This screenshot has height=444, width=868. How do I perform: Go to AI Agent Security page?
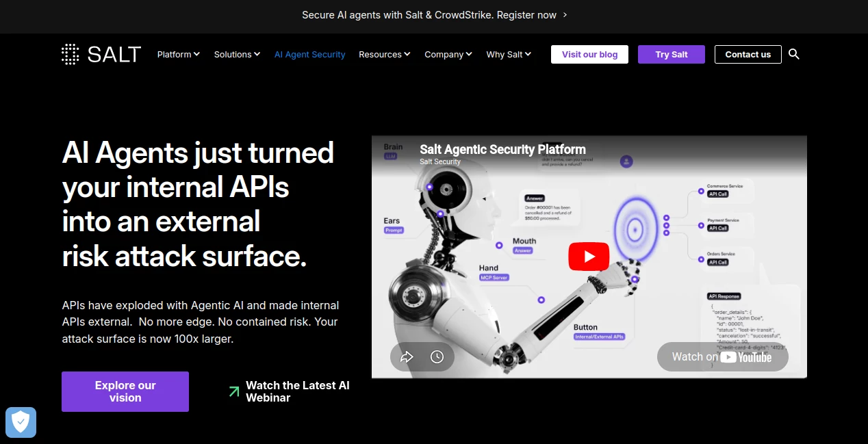coord(309,54)
